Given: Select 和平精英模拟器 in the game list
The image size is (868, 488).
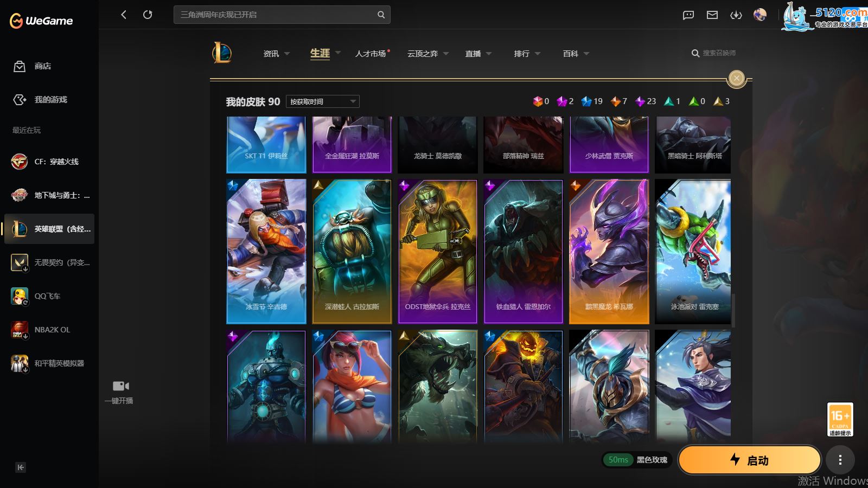Looking at the screenshot, I should [49, 363].
